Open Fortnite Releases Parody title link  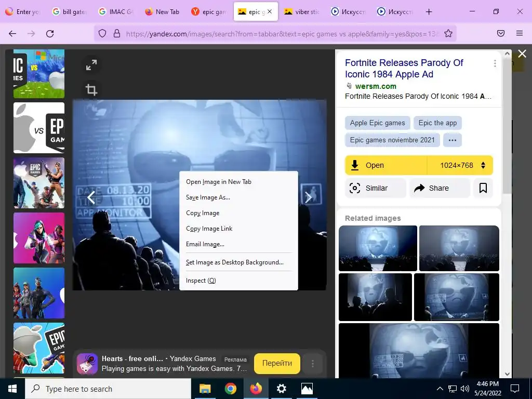coord(404,68)
